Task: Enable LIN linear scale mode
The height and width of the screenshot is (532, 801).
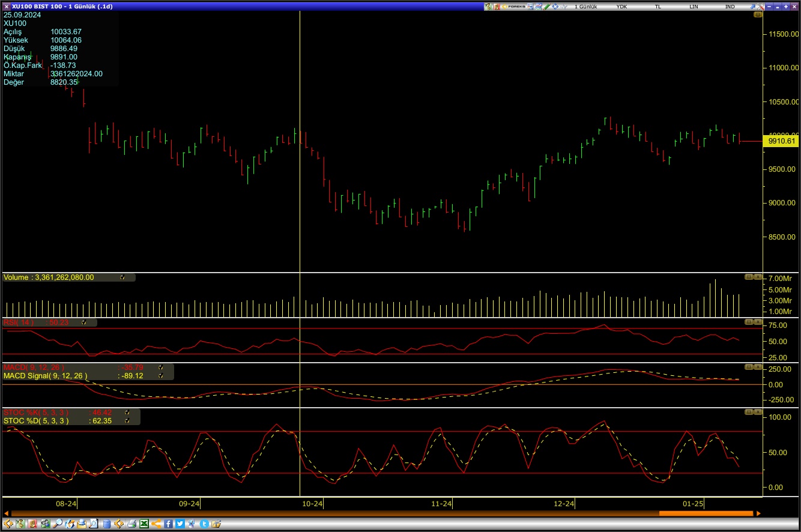Action: pyautogui.click(x=692, y=6)
